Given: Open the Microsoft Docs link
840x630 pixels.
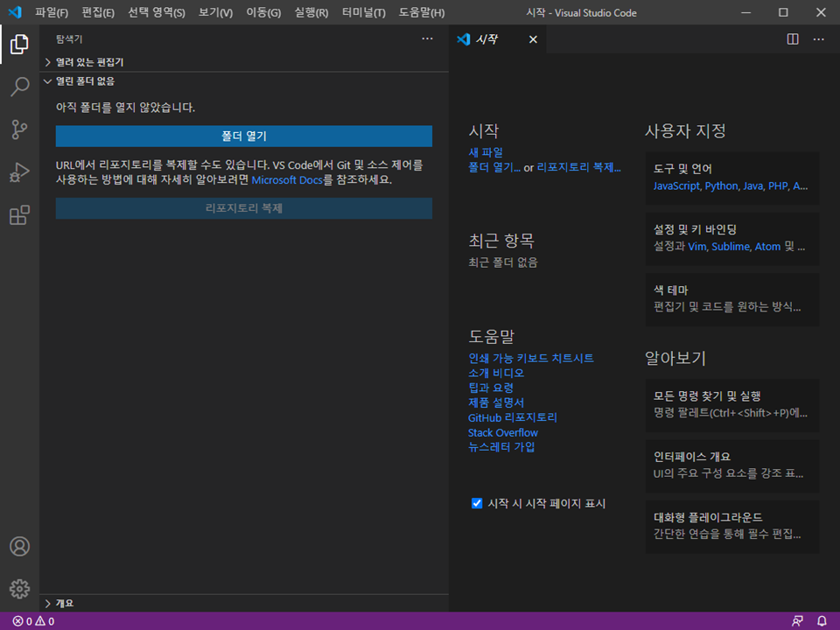Looking at the screenshot, I should 287,180.
